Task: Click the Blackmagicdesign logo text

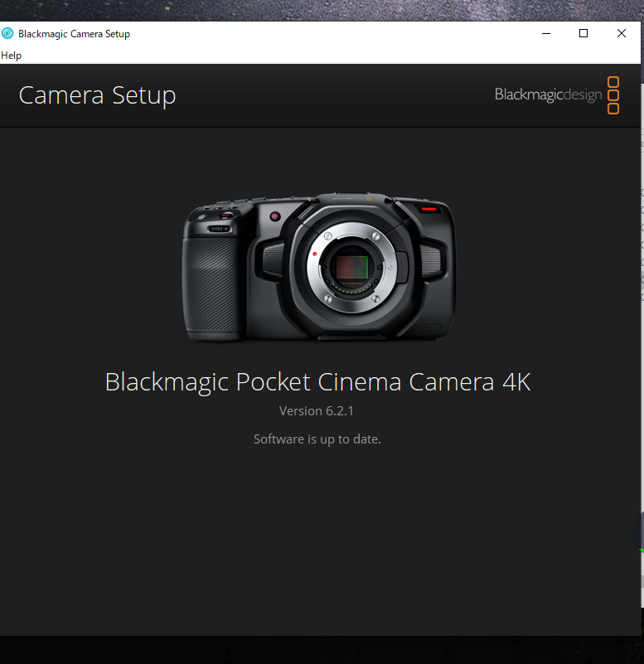Action: click(548, 95)
